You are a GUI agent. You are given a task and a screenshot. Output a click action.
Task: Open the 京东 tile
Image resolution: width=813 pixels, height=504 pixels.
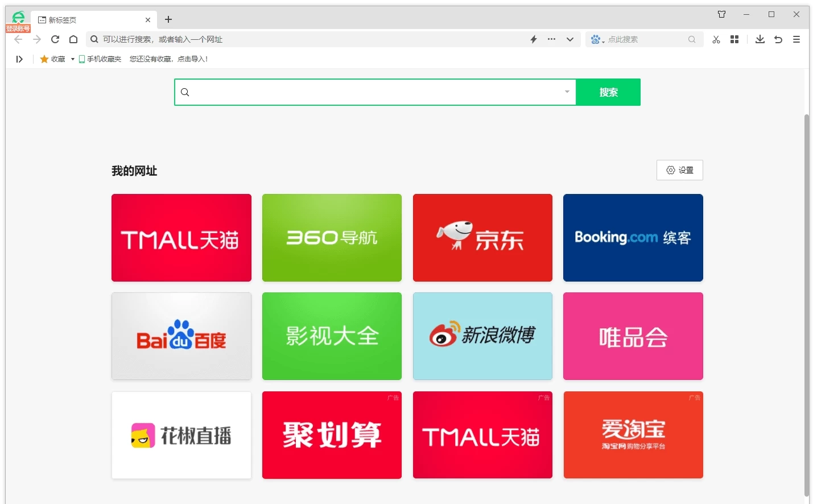482,238
